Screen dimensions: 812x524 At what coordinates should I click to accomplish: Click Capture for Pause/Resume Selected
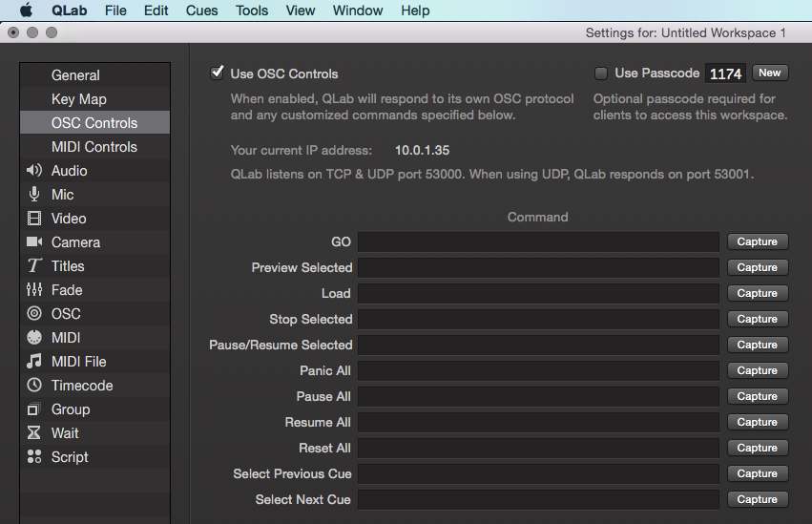click(x=758, y=345)
